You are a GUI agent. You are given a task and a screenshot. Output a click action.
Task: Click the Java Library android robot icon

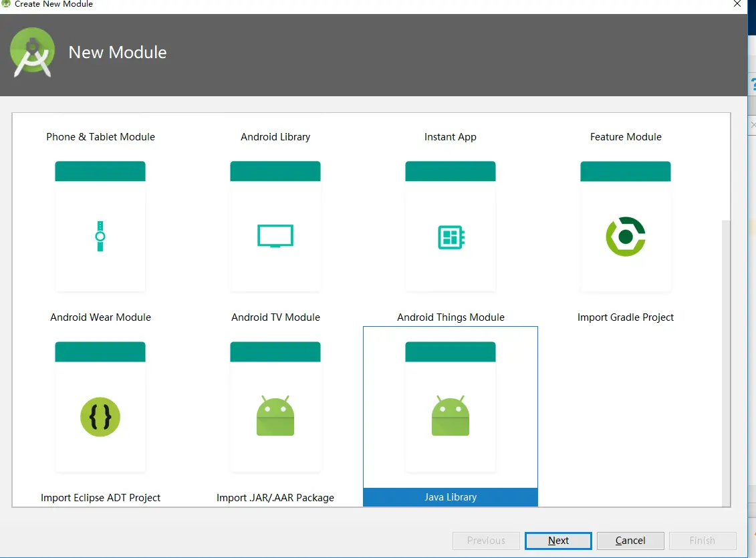[x=451, y=416]
